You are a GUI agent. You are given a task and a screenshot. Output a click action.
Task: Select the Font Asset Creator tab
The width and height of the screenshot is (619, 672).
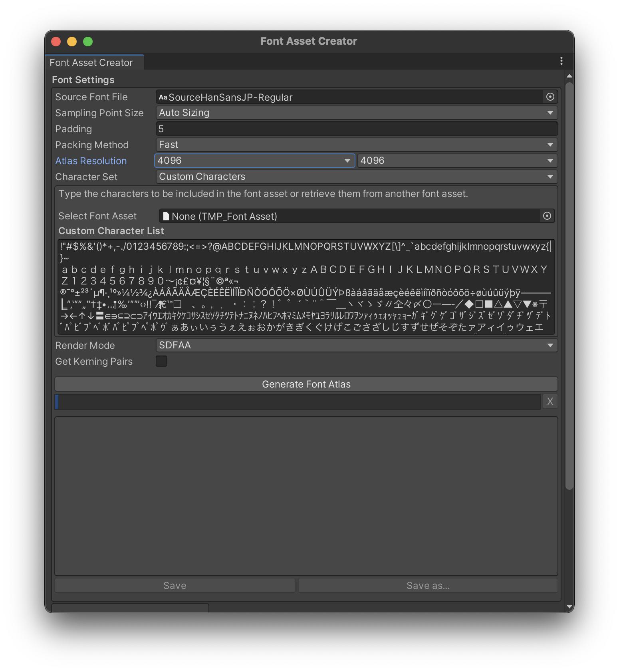point(91,63)
